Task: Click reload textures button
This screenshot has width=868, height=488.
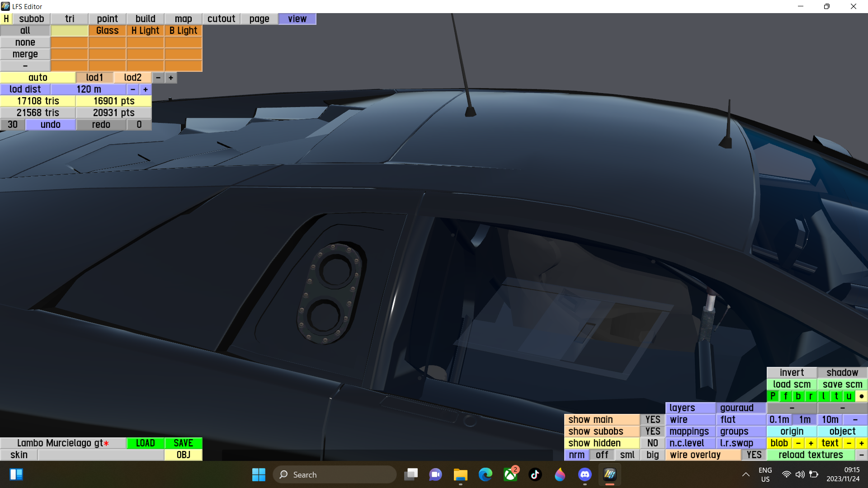Action: coord(810,455)
